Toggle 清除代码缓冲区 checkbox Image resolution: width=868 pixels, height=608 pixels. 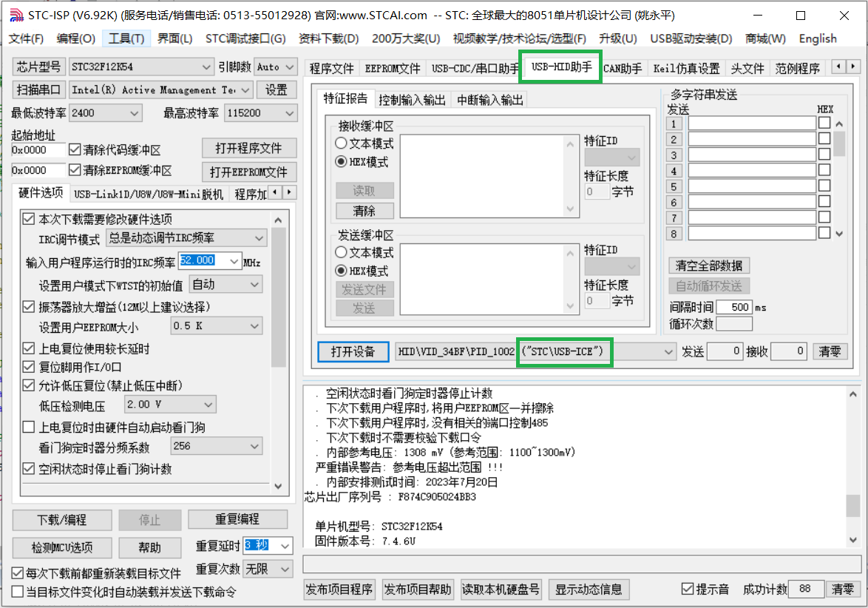point(75,149)
